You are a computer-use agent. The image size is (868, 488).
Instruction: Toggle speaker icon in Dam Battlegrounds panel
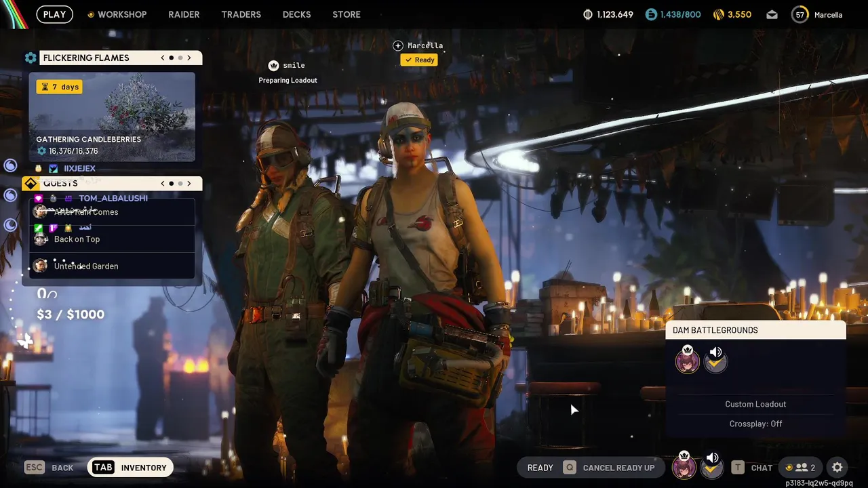point(716,352)
